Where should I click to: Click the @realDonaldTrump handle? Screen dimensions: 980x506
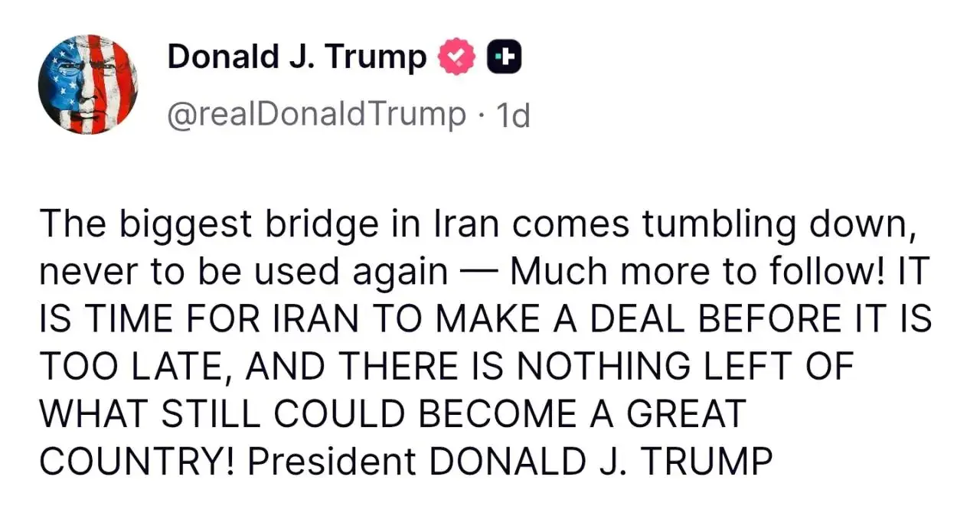pos(316,115)
